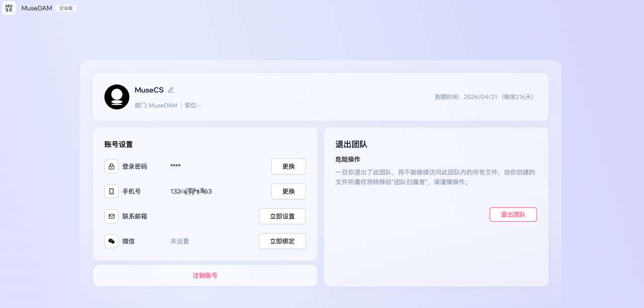The image size is (644, 308).
Task: Click 立即设置 to set the contact email
Action: pyautogui.click(x=282, y=216)
